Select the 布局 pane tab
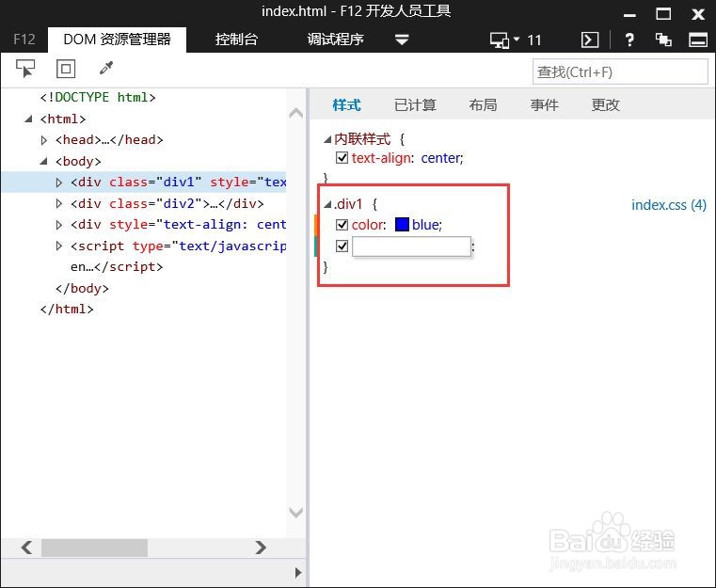Viewport: 716px width, 588px height. (x=483, y=105)
